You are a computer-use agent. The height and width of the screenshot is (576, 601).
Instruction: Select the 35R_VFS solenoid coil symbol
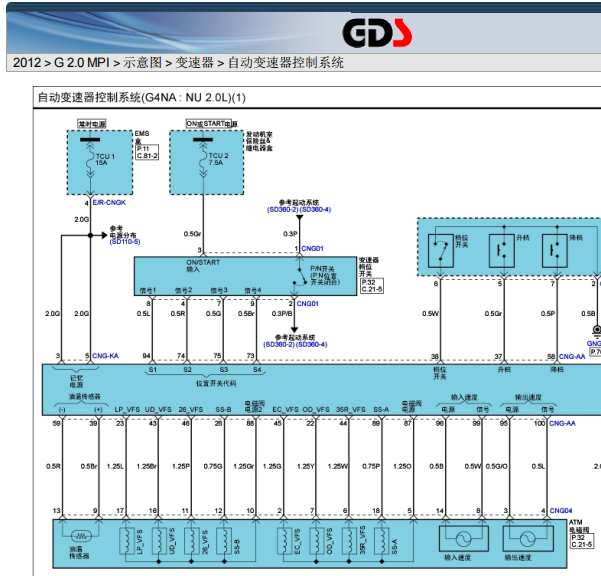click(x=349, y=541)
